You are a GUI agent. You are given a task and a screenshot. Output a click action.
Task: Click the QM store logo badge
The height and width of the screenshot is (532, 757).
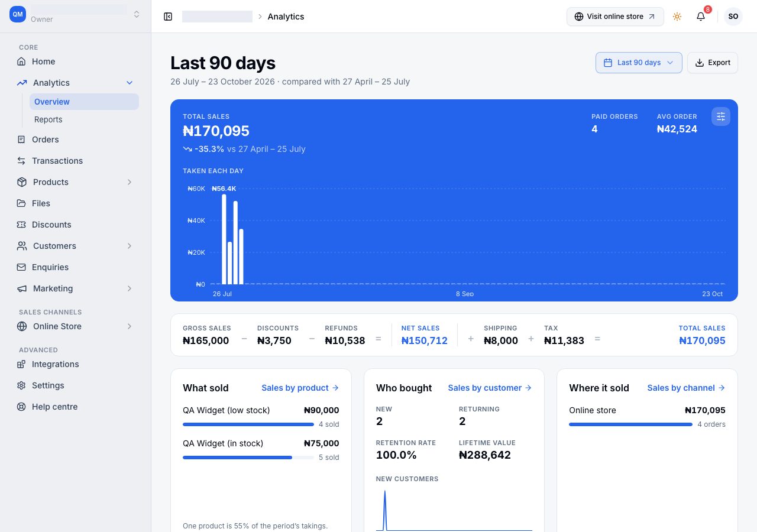coord(18,14)
